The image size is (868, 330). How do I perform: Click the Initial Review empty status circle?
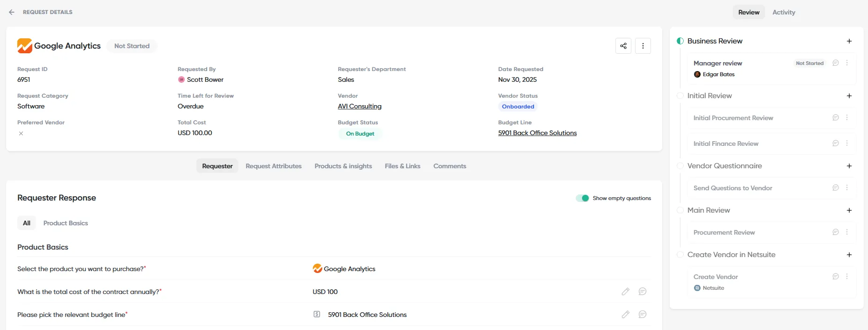tap(680, 96)
